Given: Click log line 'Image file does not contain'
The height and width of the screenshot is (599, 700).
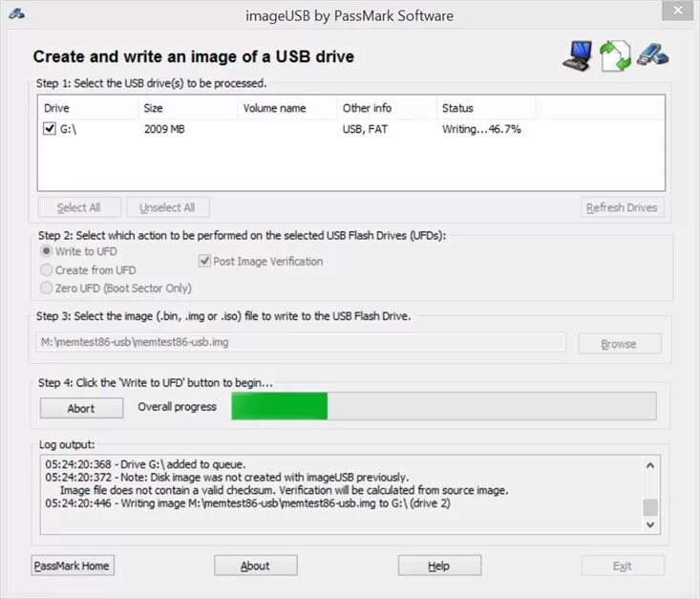Looking at the screenshot, I should pyautogui.click(x=284, y=490).
